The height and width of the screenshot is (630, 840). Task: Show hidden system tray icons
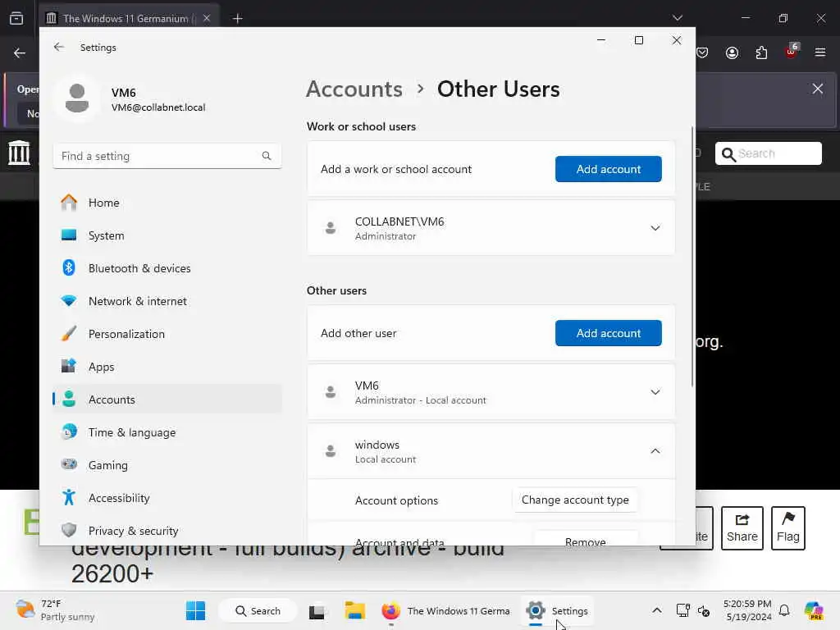coord(657,610)
